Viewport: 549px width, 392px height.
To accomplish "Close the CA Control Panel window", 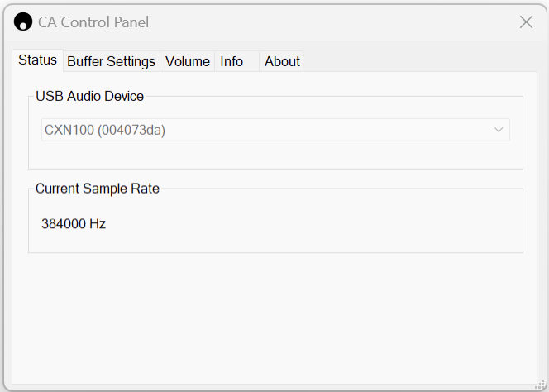I will tap(526, 22).
